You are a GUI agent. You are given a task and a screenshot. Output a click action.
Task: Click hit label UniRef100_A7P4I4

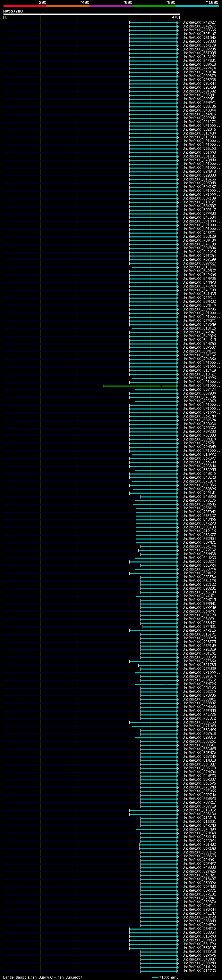click(199, 68)
